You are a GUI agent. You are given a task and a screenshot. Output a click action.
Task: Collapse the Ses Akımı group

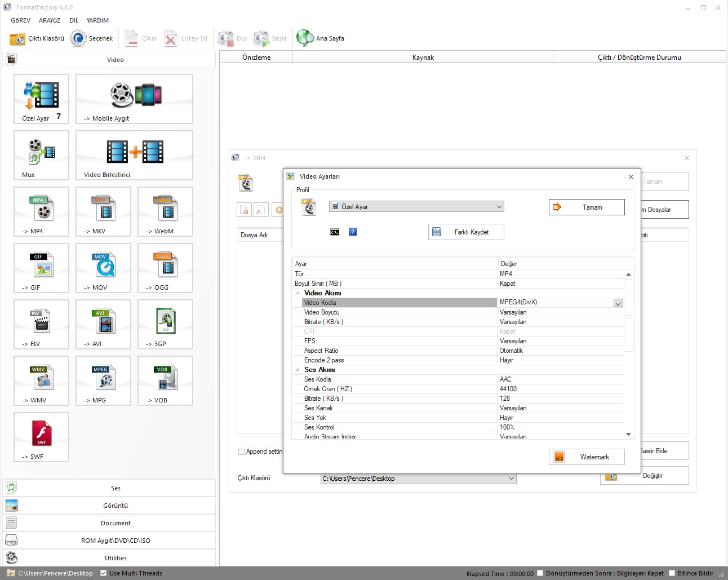[298, 370]
